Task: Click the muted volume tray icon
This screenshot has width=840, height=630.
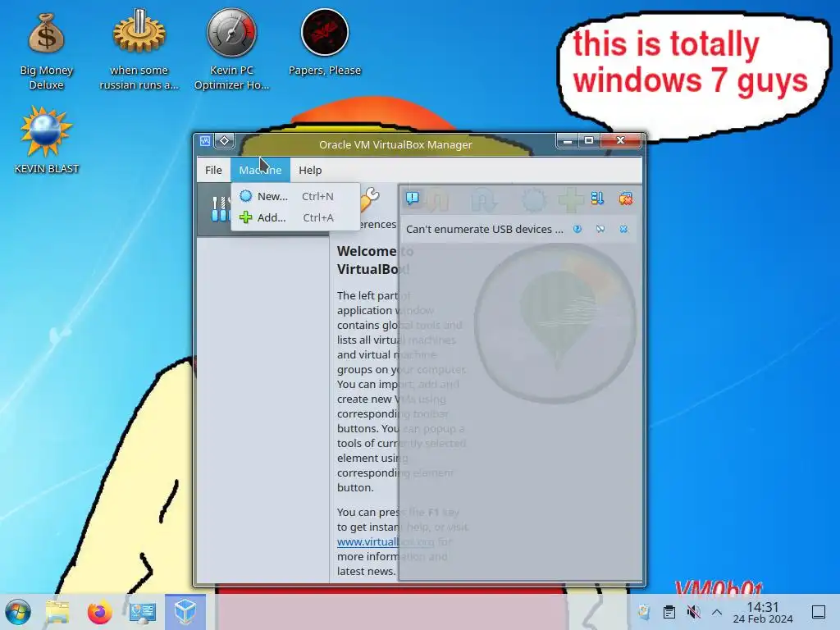Action: coord(693,612)
